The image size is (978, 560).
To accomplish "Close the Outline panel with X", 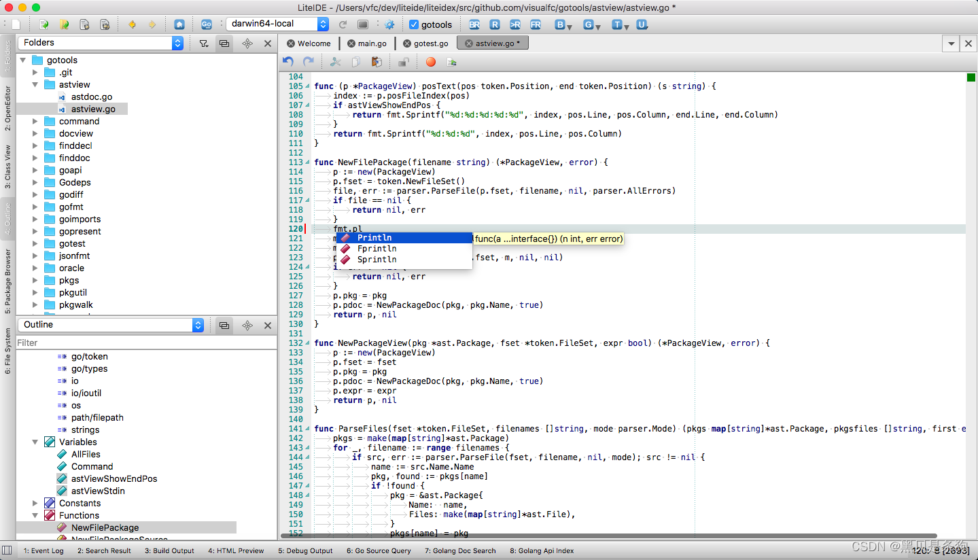I will pos(268,326).
